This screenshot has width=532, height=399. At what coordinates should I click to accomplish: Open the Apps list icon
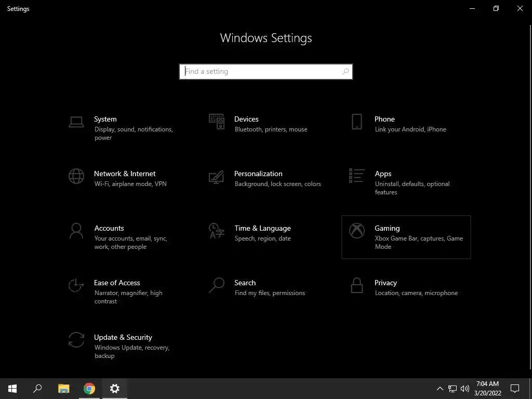pyautogui.click(x=356, y=176)
